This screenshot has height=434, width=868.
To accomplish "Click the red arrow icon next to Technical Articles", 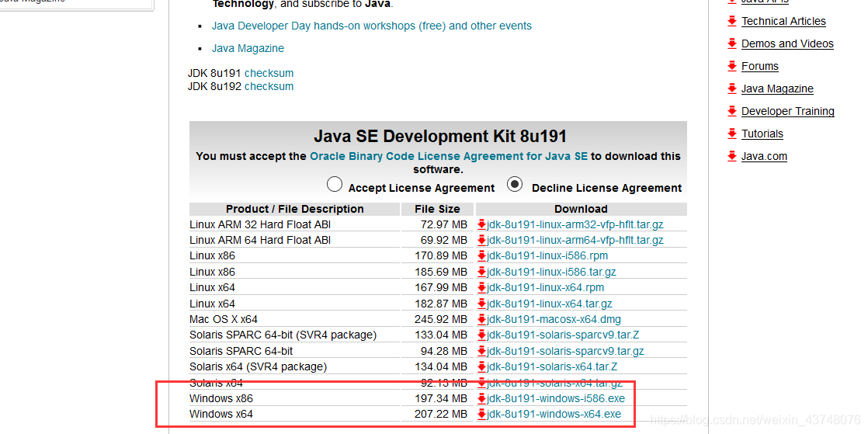I will pos(732,21).
